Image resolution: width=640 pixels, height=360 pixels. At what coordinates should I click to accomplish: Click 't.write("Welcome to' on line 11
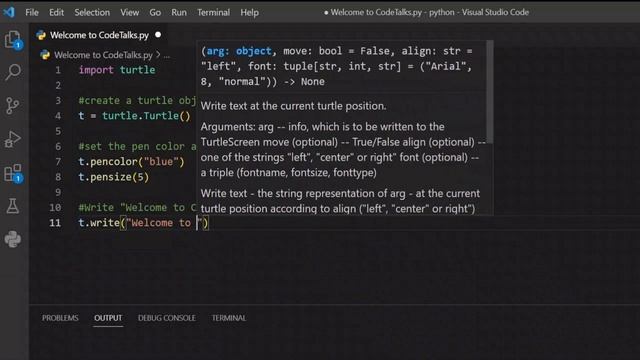[135, 223]
